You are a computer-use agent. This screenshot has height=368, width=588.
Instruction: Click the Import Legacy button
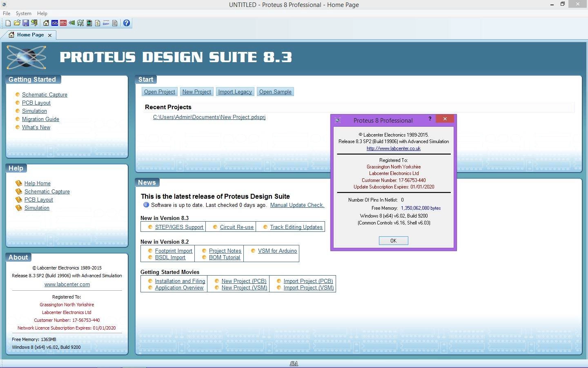(235, 92)
